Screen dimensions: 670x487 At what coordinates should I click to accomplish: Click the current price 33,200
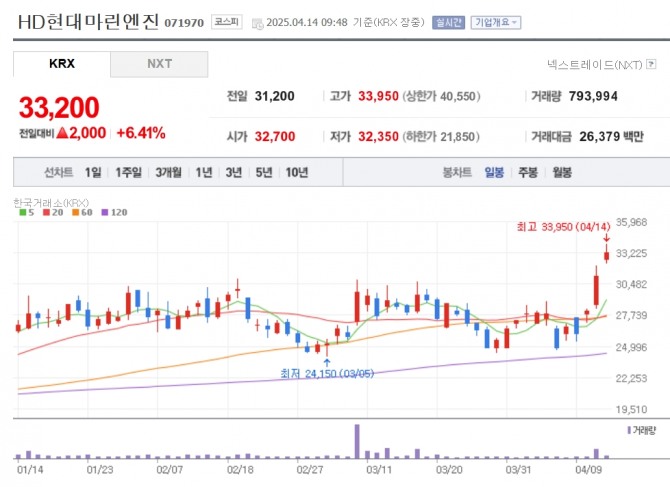point(59,107)
